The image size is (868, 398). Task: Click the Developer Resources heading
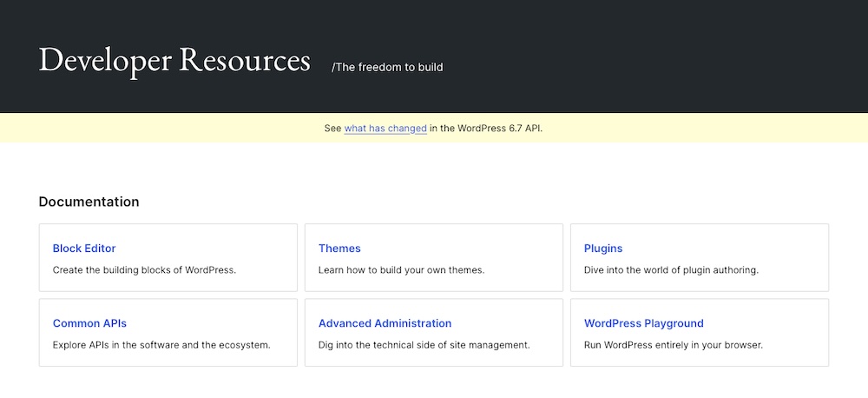pyautogui.click(x=174, y=60)
